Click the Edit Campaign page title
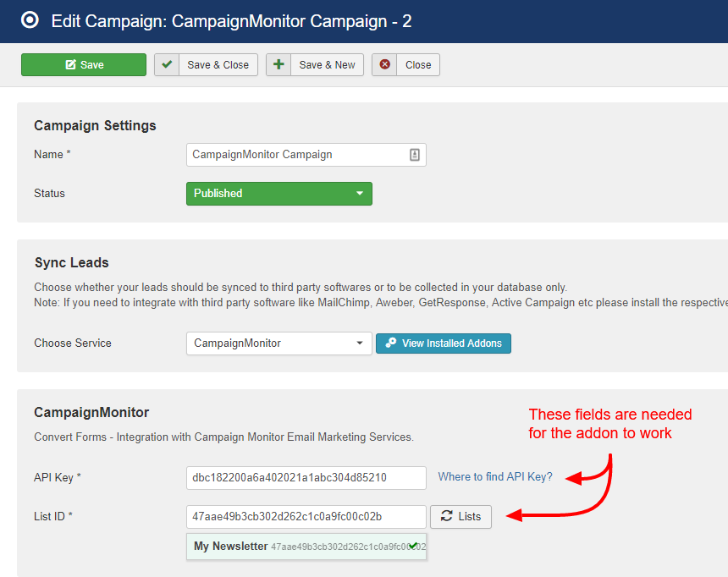Screen dimensions: 728x577 (231, 21)
